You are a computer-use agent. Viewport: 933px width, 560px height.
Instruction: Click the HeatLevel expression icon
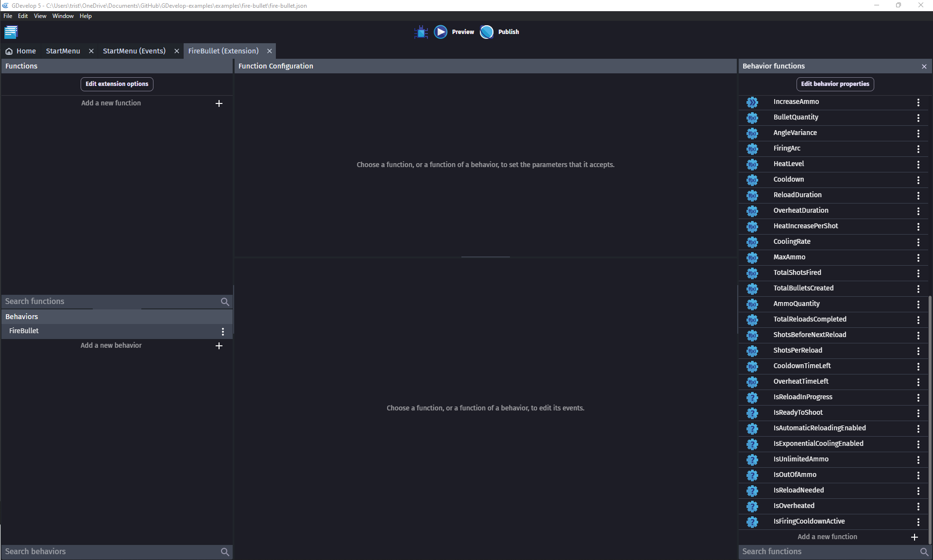click(752, 164)
